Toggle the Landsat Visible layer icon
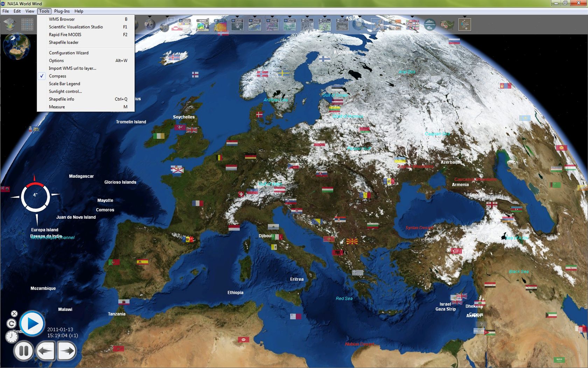Viewport: 588px width, 368px height. (x=237, y=25)
